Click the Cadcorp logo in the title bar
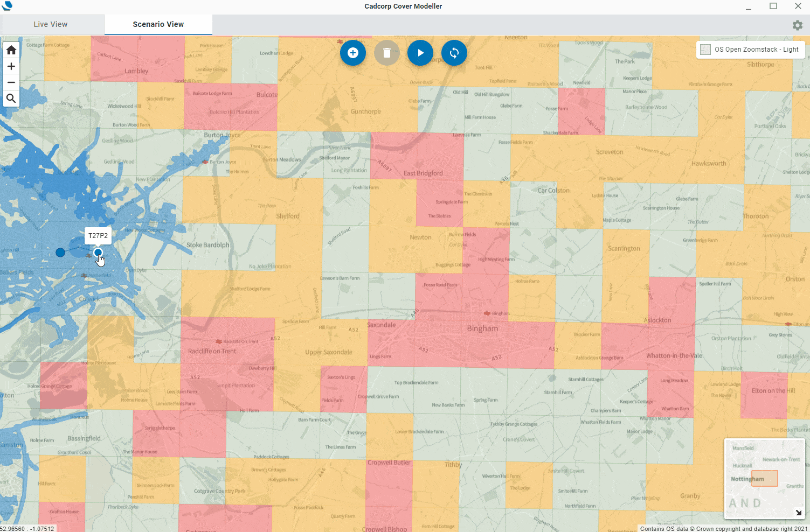The image size is (810, 532). point(7,6)
